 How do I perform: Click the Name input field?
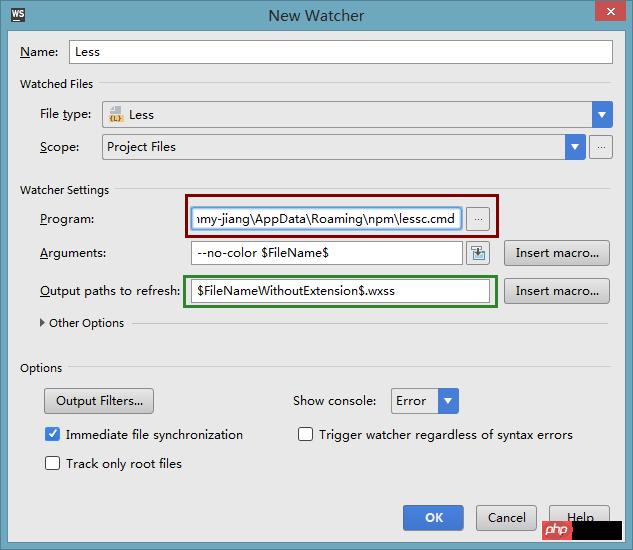pyautogui.click(x=341, y=52)
